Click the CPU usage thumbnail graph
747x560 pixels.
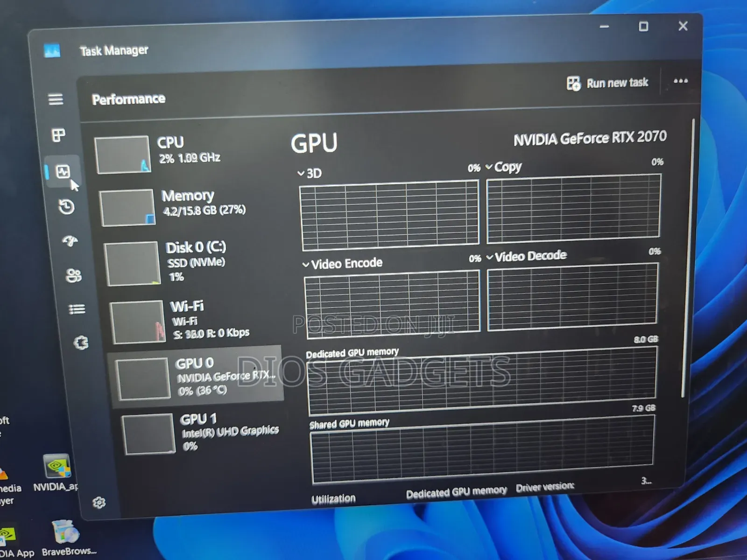[122, 154]
